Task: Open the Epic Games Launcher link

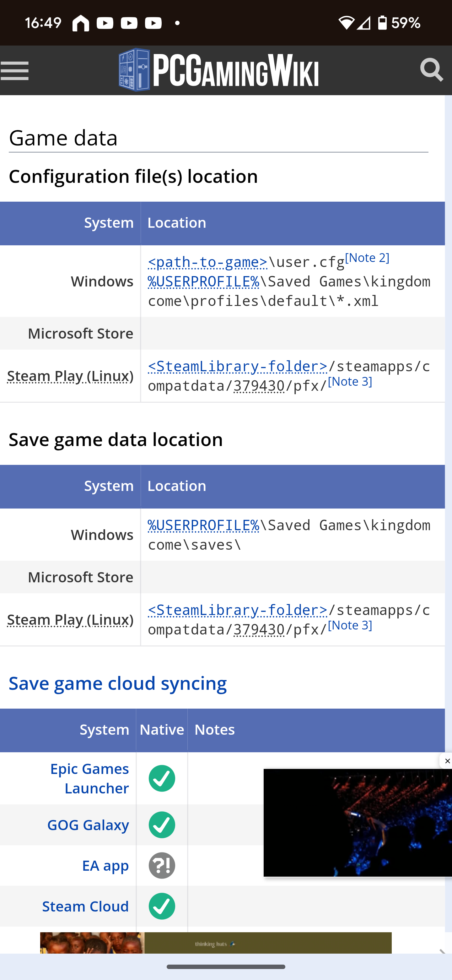Action: 90,778
